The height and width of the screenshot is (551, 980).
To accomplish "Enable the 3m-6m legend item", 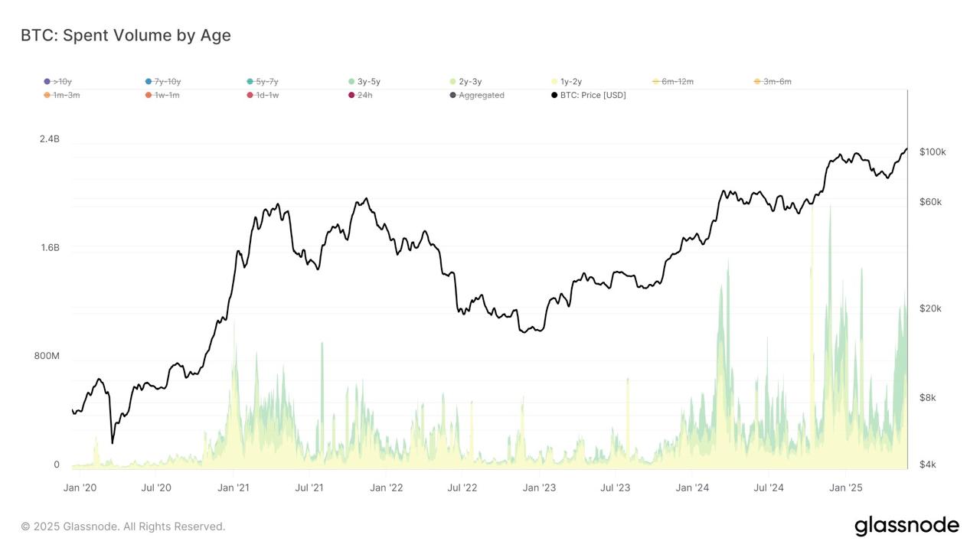I will pyautogui.click(x=773, y=81).
